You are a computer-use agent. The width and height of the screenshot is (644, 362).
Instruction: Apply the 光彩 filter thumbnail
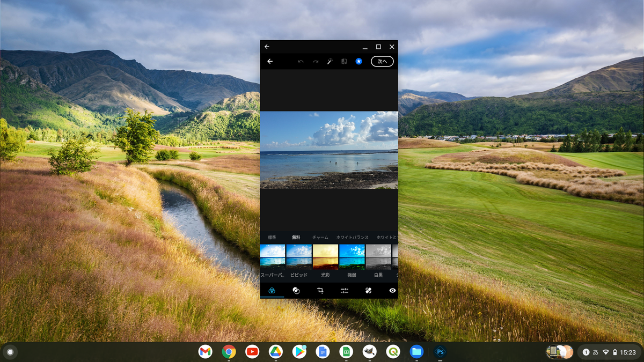click(x=326, y=257)
